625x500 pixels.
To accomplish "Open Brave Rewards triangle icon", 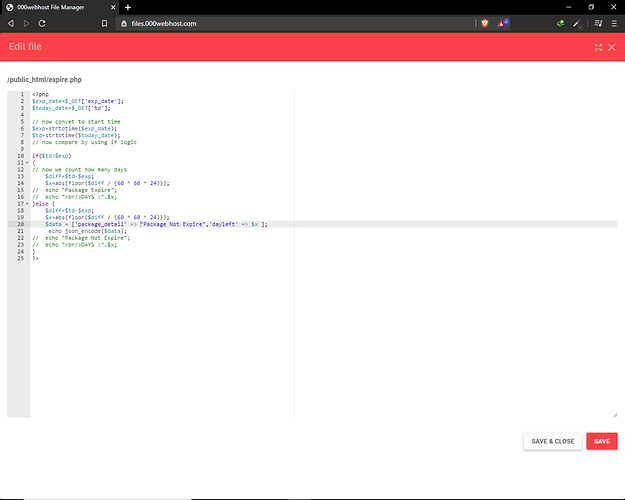I will click(503, 23).
